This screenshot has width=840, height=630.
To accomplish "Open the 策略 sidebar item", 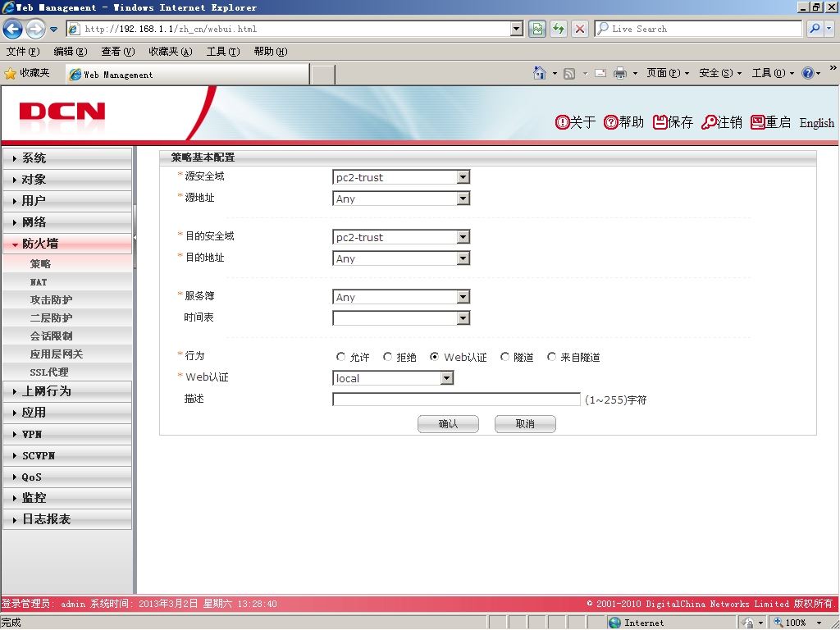I will (67, 263).
